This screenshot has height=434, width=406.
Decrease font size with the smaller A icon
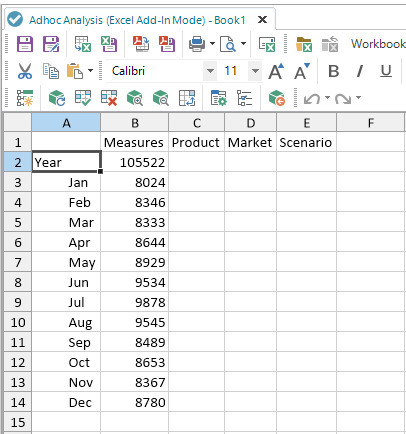(302, 71)
